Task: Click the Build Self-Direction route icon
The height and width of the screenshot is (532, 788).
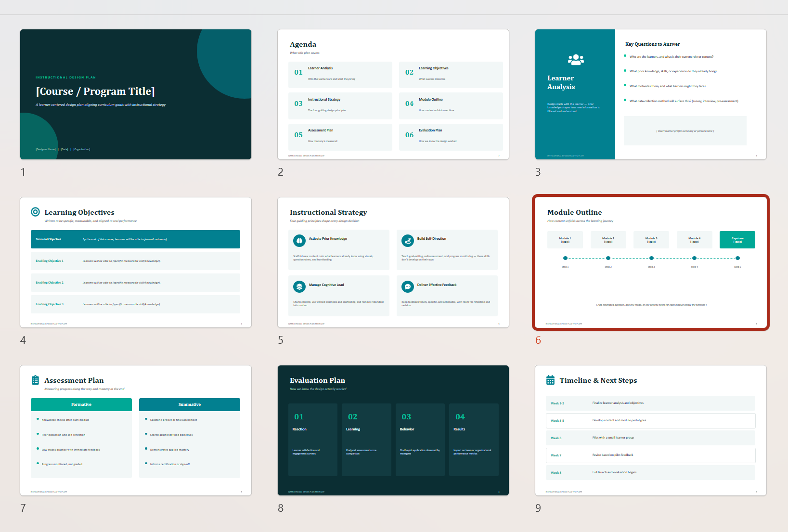Action: [408, 240]
